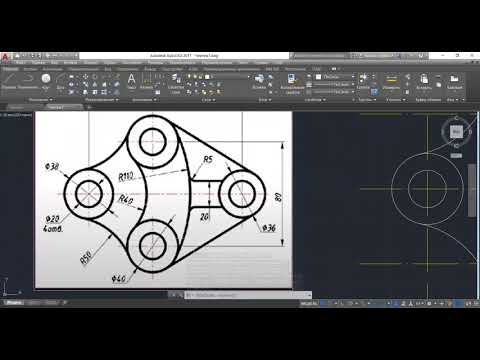The image size is (480, 360).
Task: Launch the Offset tool
Action: 116,92
